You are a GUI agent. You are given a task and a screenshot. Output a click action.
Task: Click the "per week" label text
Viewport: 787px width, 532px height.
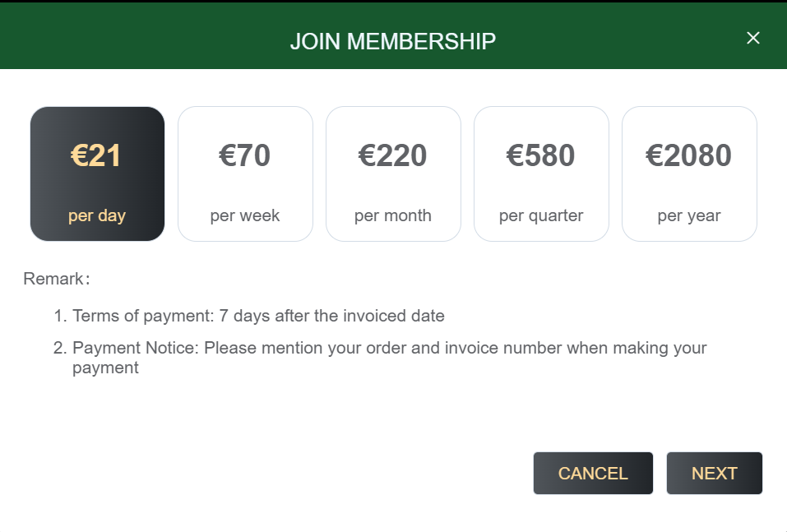245,216
